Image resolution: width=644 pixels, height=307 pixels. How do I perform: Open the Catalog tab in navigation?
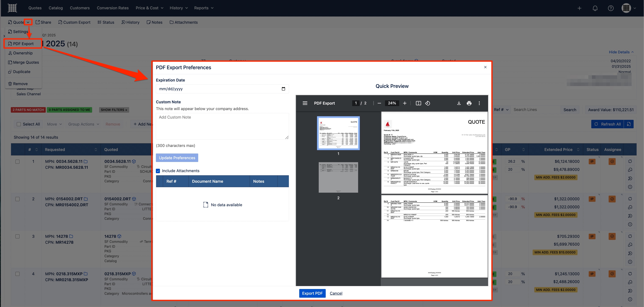coord(55,8)
